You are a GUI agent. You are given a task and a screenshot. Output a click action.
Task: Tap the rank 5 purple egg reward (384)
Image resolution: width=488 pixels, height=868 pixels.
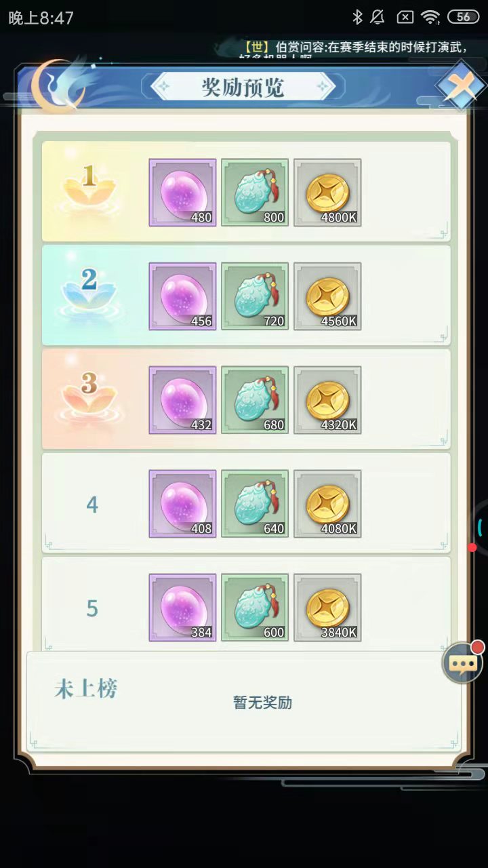pos(182,608)
